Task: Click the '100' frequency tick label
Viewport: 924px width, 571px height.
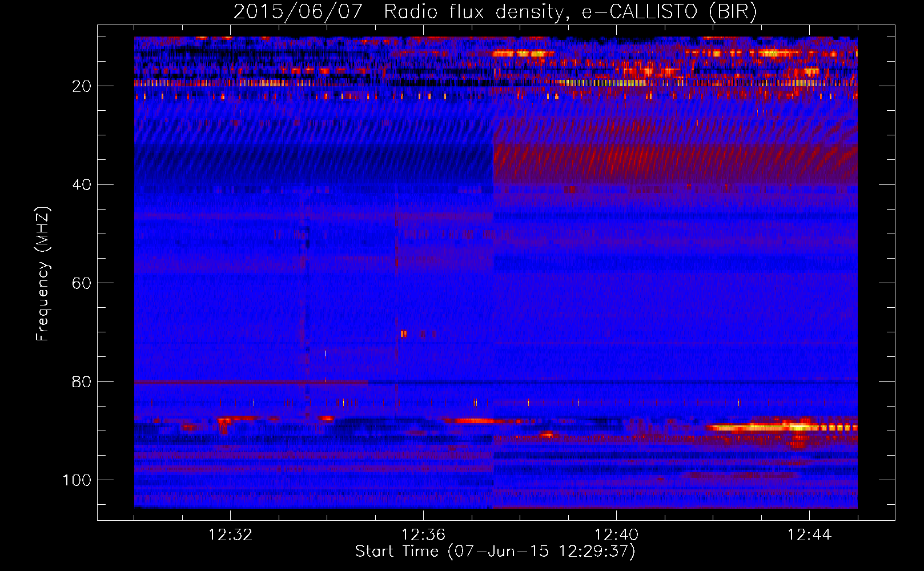Action: point(77,480)
